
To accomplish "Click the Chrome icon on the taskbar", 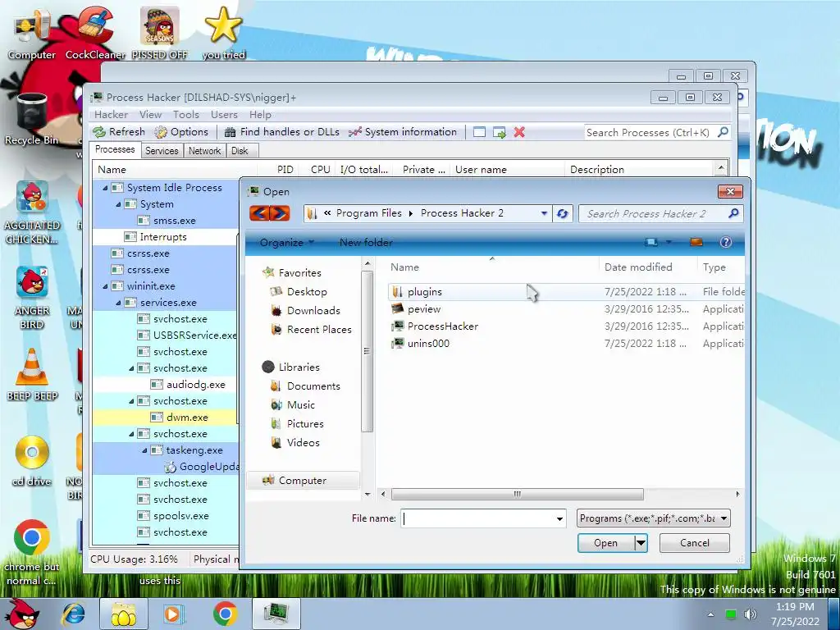I will [x=225, y=614].
